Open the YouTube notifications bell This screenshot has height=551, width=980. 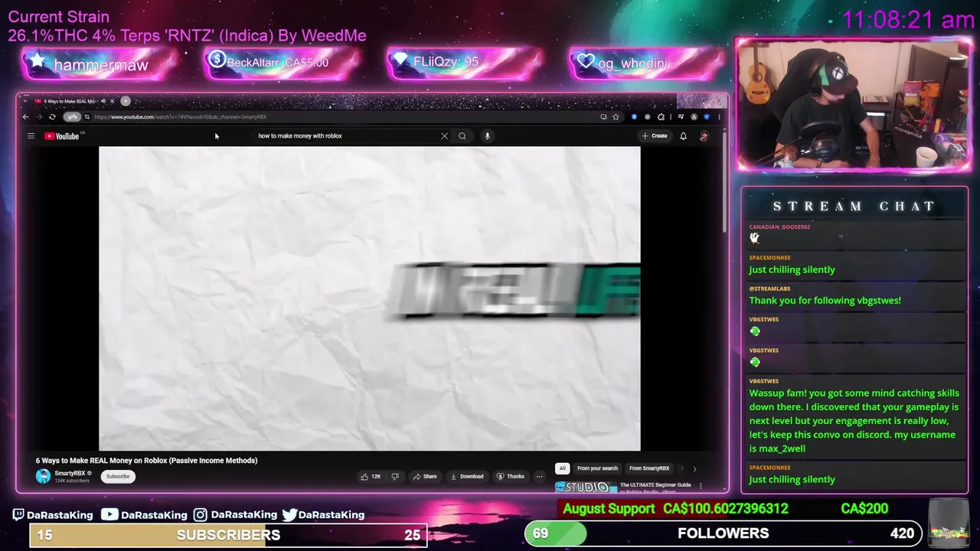683,136
